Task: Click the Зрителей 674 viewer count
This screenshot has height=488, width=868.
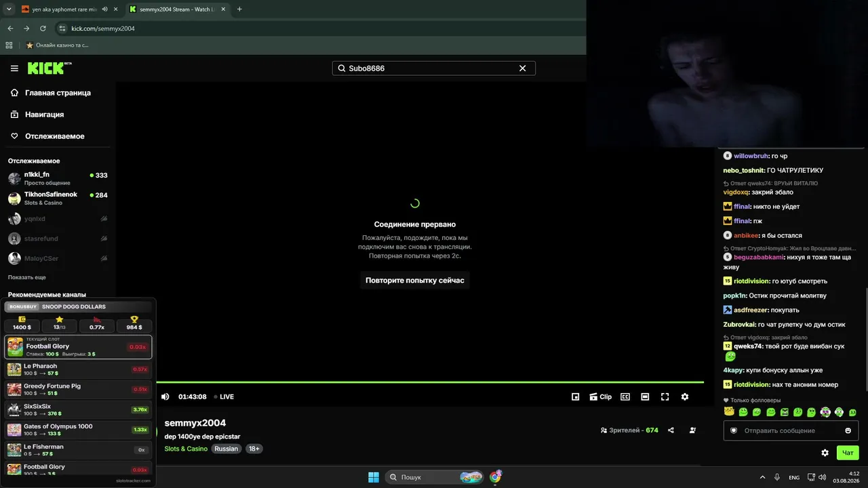Action: click(629, 430)
